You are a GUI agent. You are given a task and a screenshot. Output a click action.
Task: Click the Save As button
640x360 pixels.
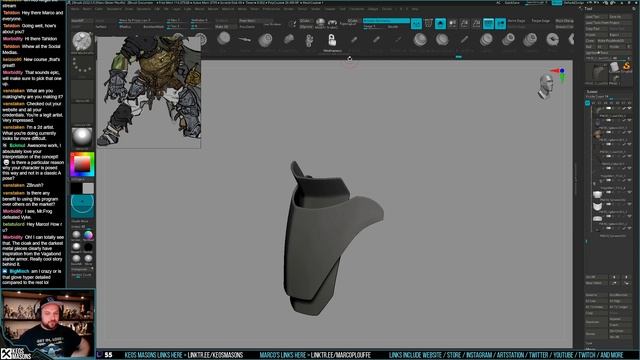tap(620, 17)
